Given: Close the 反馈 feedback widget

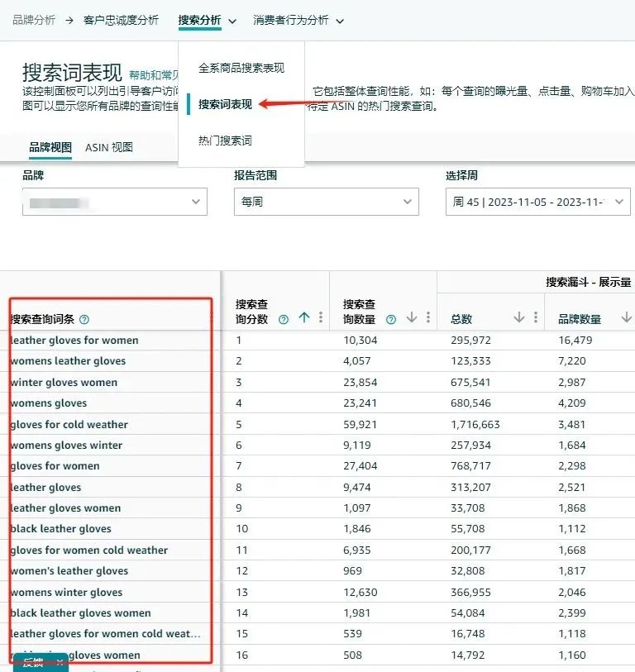Looking at the screenshot, I should coord(60,663).
